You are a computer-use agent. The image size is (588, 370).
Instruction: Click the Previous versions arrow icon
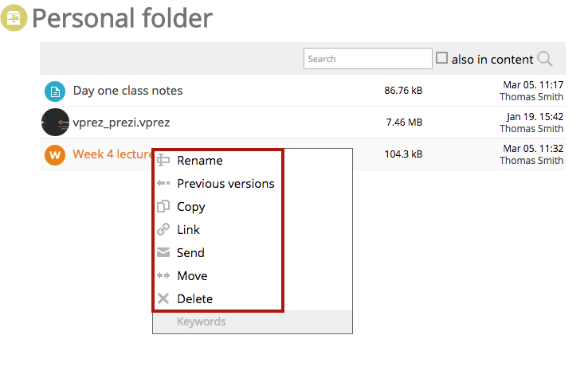coord(163,183)
